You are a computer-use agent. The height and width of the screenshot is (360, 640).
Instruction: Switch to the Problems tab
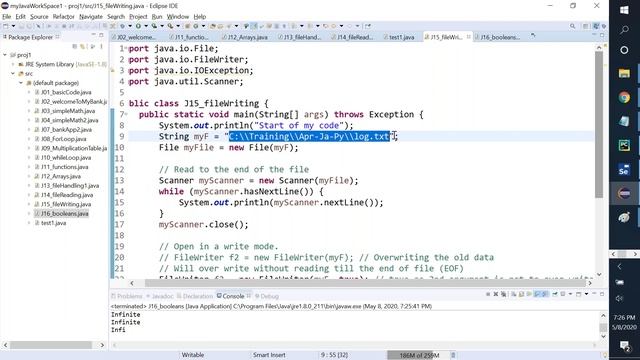(127, 296)
